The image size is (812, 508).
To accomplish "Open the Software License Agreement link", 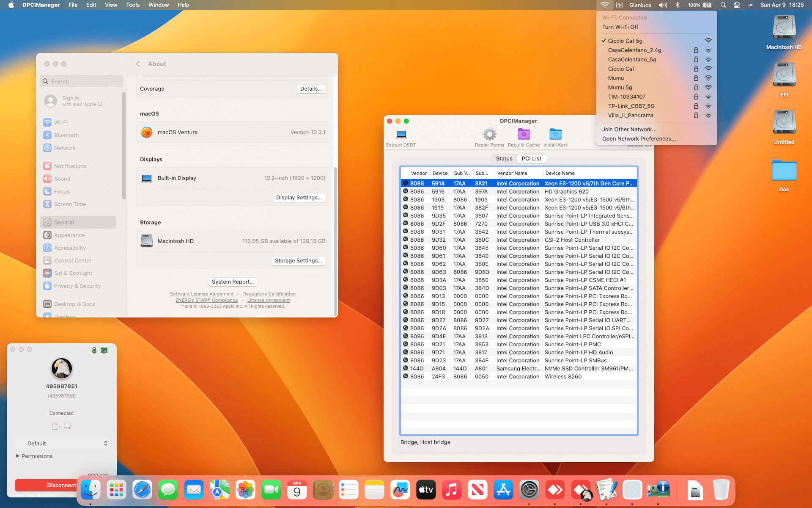I will pos(202,293).
